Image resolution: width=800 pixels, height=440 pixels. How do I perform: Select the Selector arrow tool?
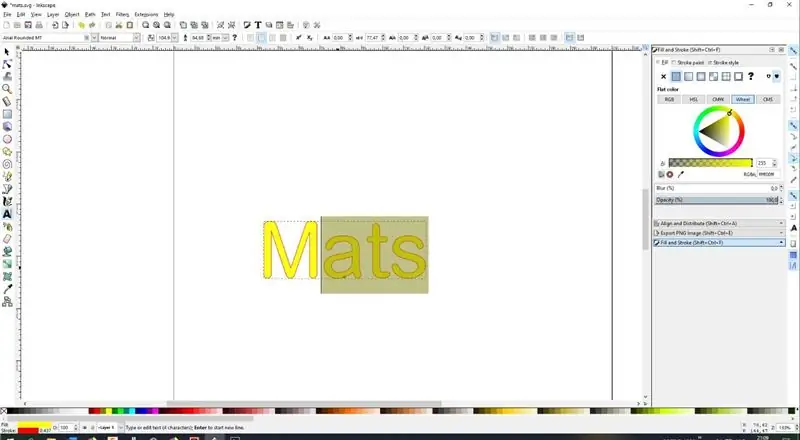click(x=7, y=52)
